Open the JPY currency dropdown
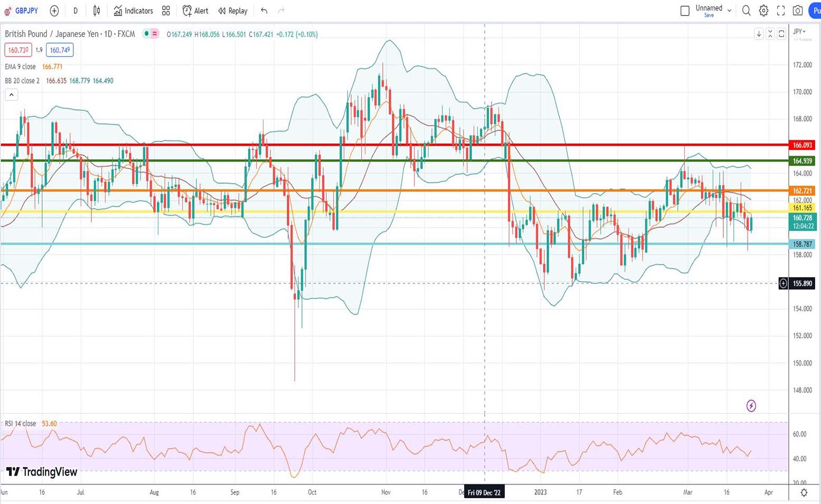The width and height of the screenshot is (821, 504). (798, 31)
